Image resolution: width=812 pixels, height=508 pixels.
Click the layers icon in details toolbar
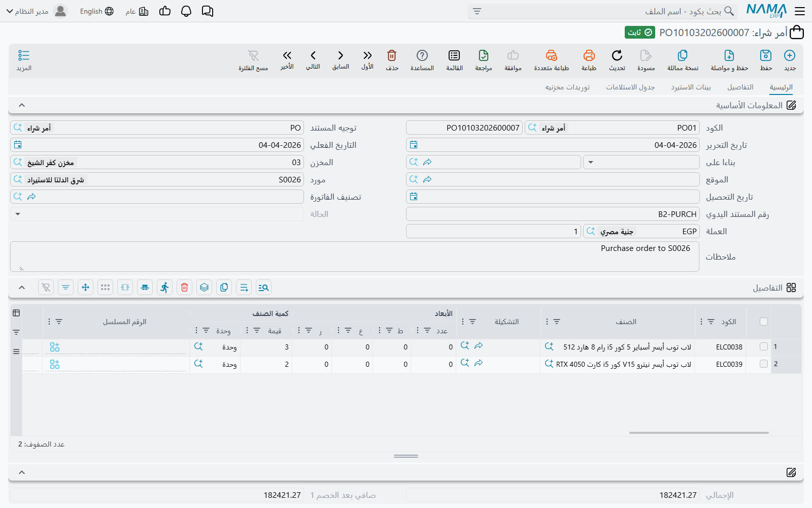[x=204, y=288]
